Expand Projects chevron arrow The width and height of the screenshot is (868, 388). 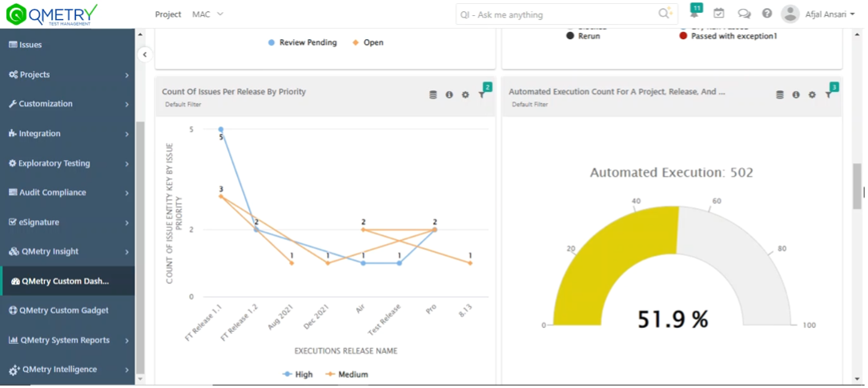[x=127, y=75]
